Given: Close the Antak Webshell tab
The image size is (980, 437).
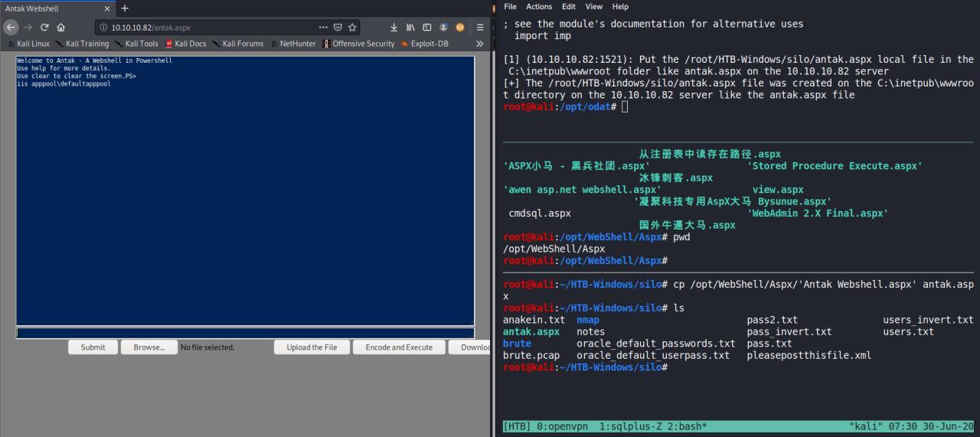Looking at the screenshot, I should tap(106, 8).
